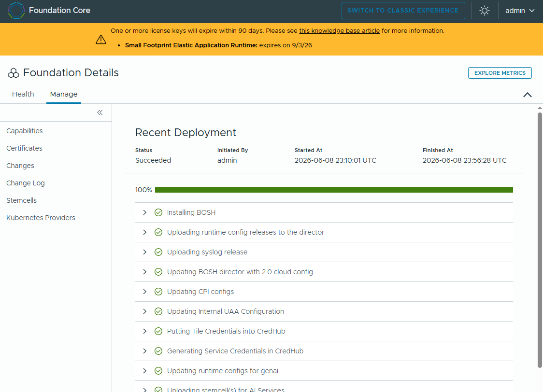
Task: Collapse the sidebar with the double-chevron icon
Action: coord(100,112)
